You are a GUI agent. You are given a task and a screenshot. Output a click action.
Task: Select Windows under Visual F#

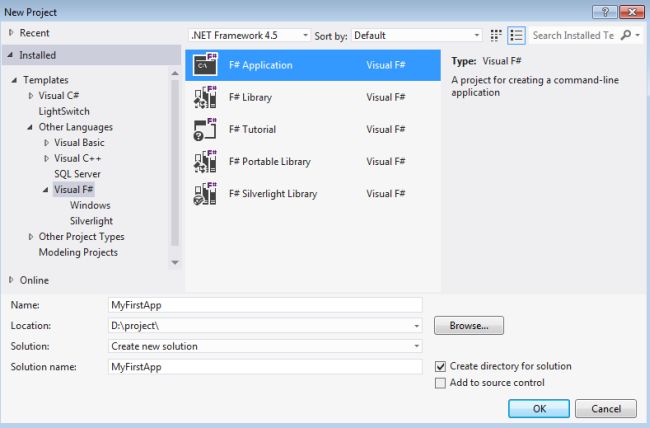[x=90, y=205]
